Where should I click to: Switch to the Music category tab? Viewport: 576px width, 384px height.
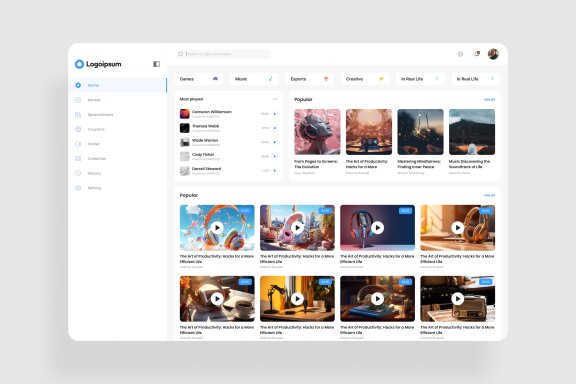pyautogui.click(x=254, y=79)
